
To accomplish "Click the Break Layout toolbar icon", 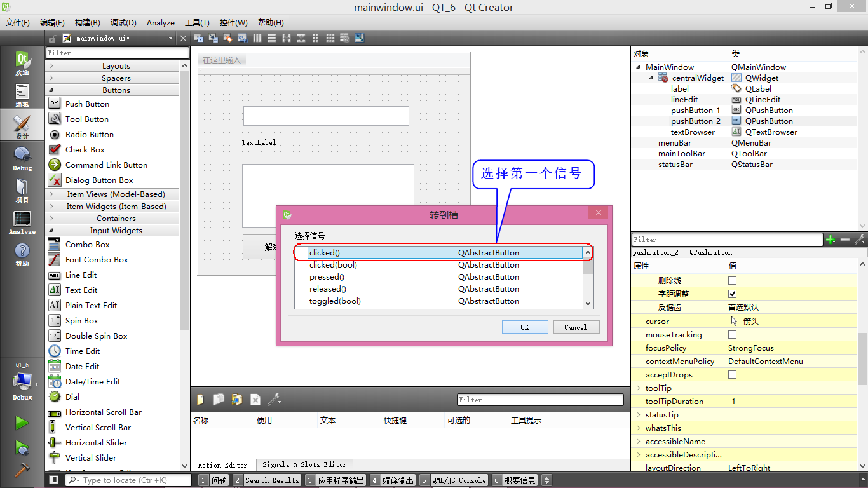I will pos(345,38).
